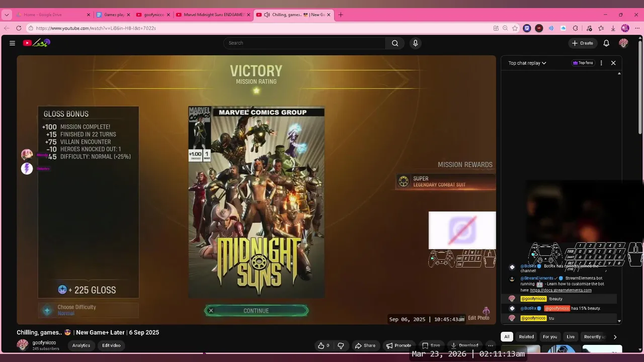Screen dimensions: 644x362
Task: Open the tab search dropdown arrow
Action: tap(7, 15)
